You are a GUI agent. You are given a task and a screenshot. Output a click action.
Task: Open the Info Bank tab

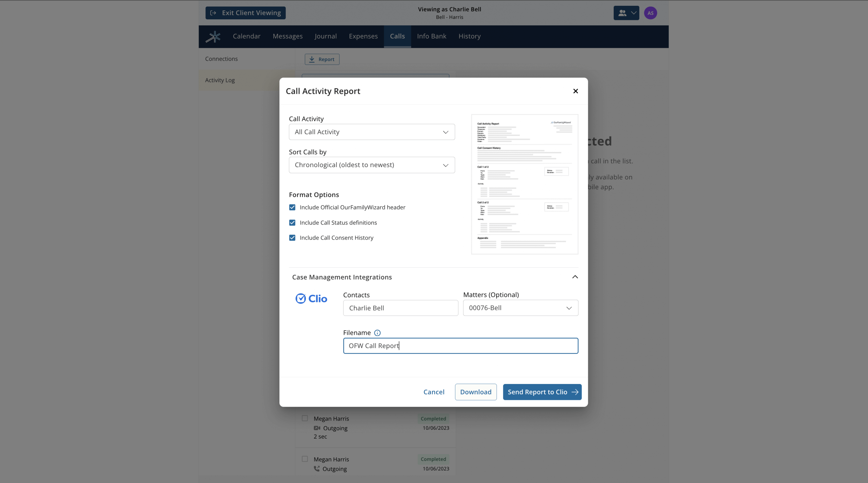(x=431, y=36)
